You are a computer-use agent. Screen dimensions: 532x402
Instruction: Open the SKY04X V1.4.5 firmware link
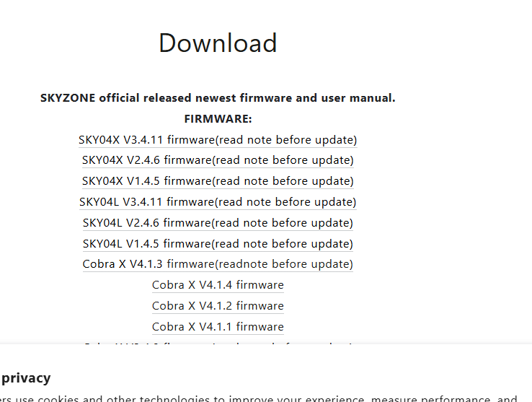pyautogui.click(x=218, y=181)
